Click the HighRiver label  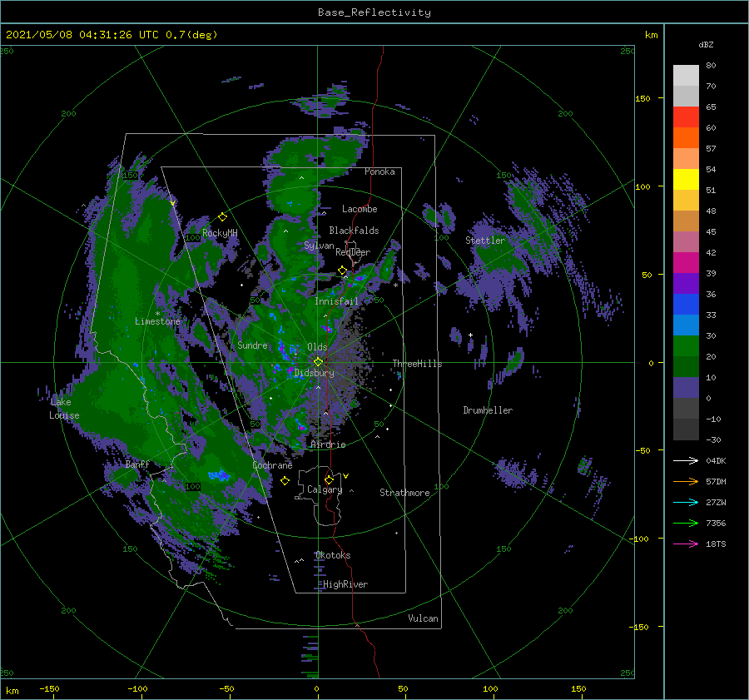tap(345, 584)
